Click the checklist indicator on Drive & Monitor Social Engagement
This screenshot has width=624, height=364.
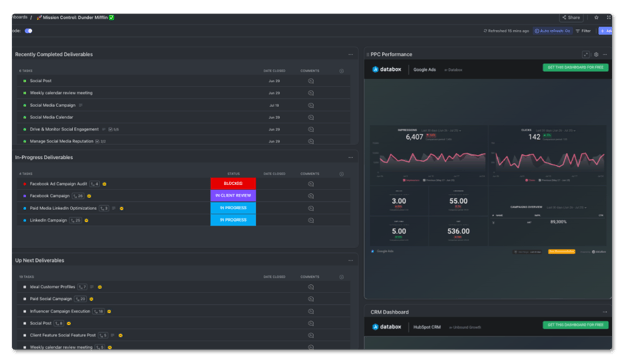(x=113, y=129)
